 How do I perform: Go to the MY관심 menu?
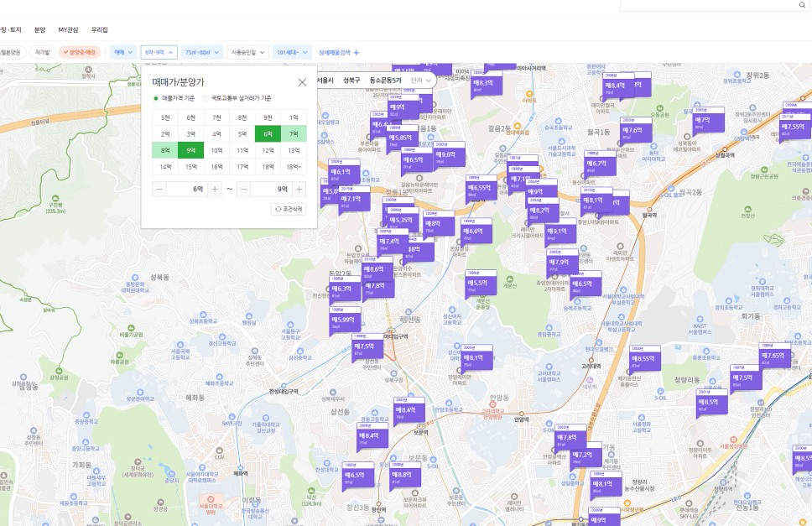click(x=68, y=29)
